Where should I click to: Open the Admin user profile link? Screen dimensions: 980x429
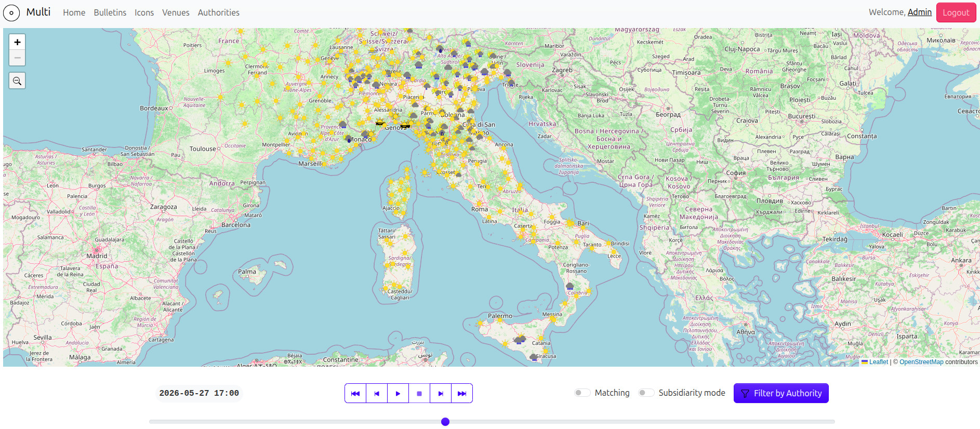920,12
